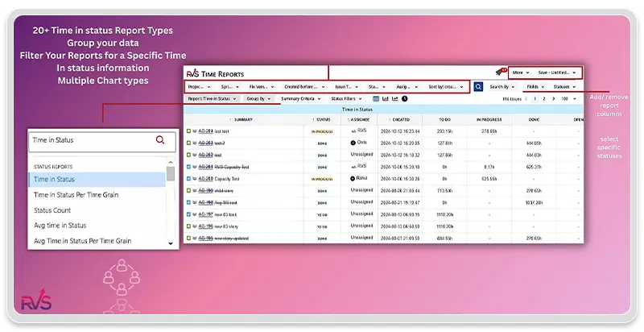Image resolution: width=644 pixels, height=332 pixels.
Task: Select highlighted Time in Status report option
Action: tap(97, 179)
